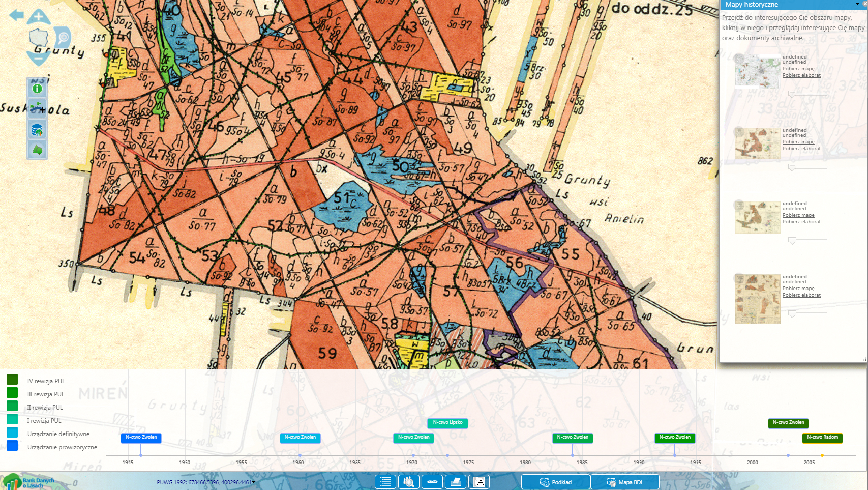Click the Mapy historyczne panel header
The height and width of the screenshot is (490, 868).
[794, 5]
